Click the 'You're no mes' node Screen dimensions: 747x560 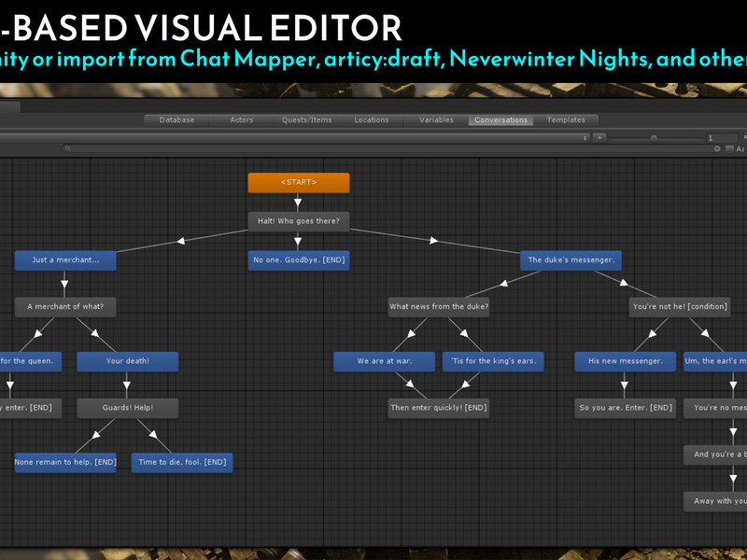point(715,409)
